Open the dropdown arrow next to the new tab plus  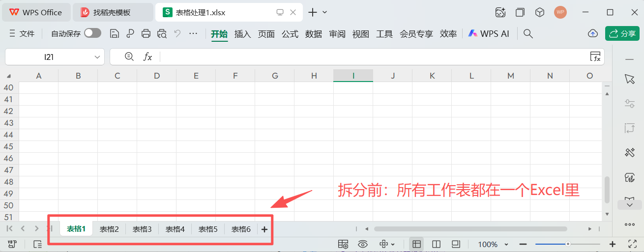324,12
